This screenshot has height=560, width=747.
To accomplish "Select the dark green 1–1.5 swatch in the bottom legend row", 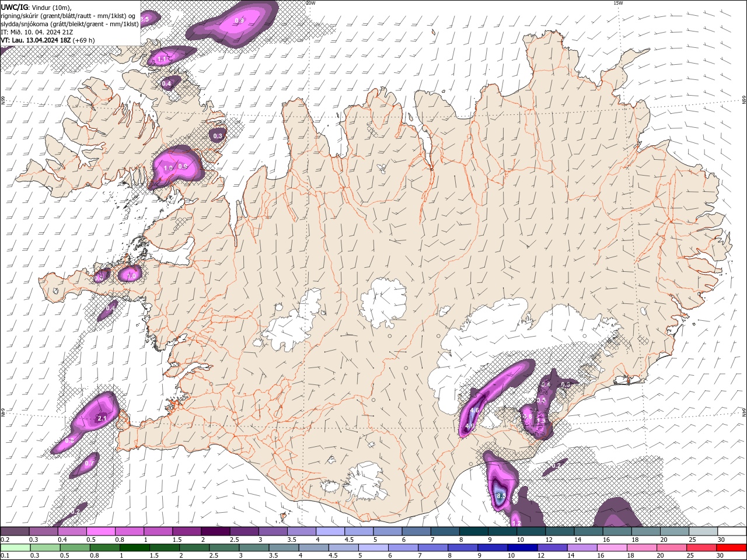I will (x=135, y=547).
